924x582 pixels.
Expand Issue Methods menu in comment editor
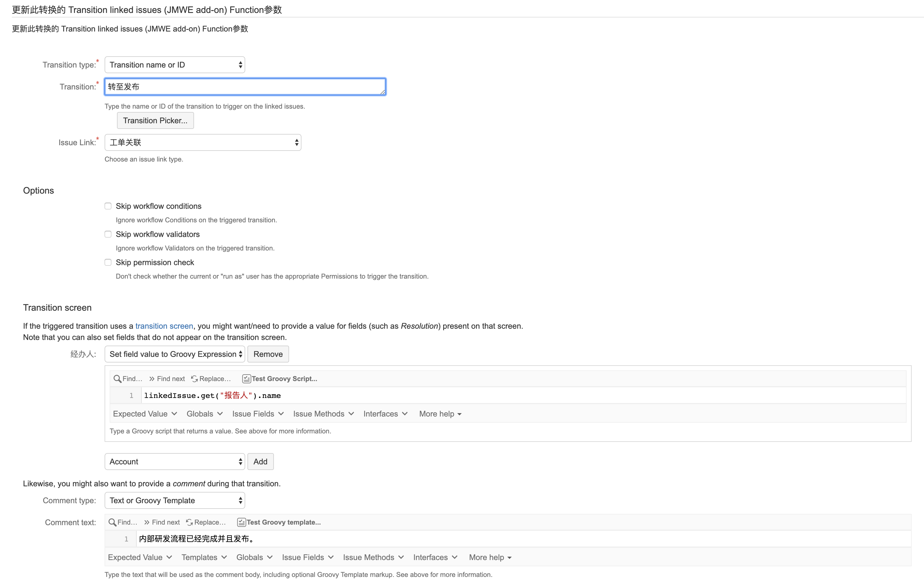(373, 558)
